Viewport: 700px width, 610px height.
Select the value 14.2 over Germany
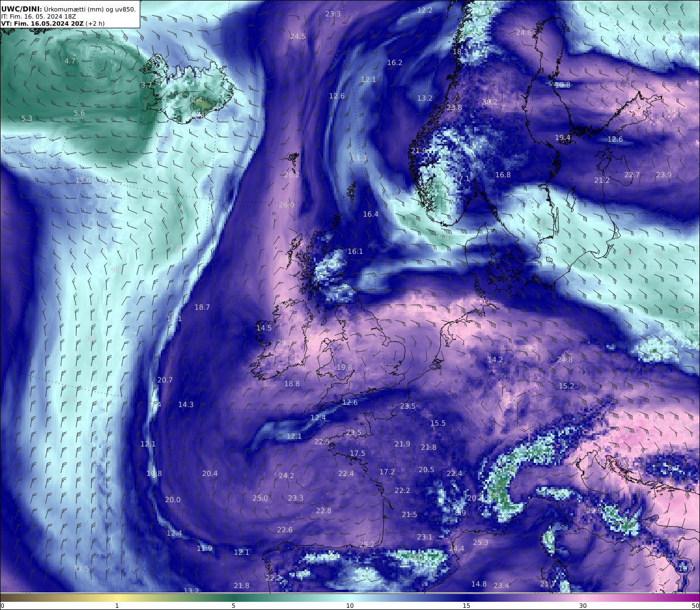pos(495,359)
